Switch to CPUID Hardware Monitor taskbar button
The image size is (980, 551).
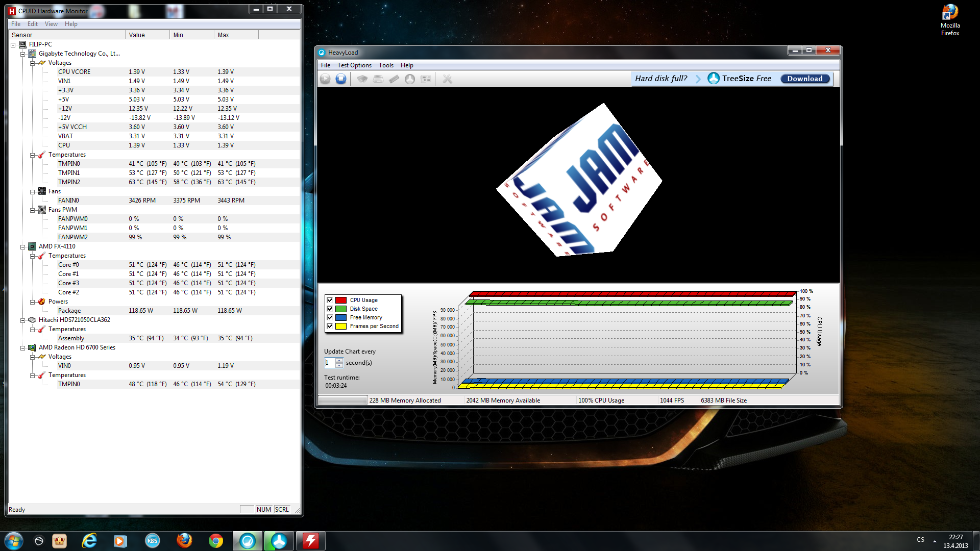[311, 541]
